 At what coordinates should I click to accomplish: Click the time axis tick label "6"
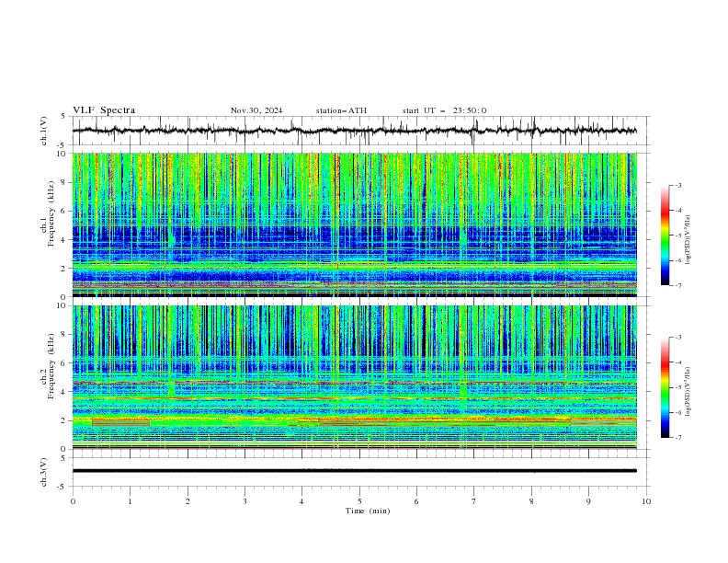416,501
